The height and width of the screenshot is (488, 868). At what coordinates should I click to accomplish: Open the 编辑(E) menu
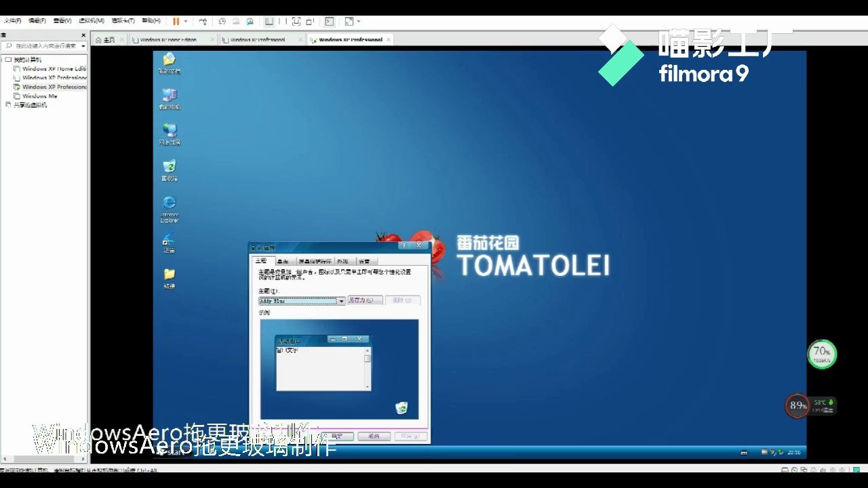37,20
